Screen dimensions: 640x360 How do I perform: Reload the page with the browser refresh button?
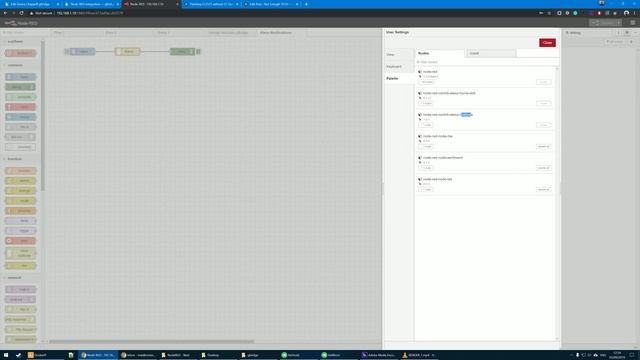tap(22, 13)
